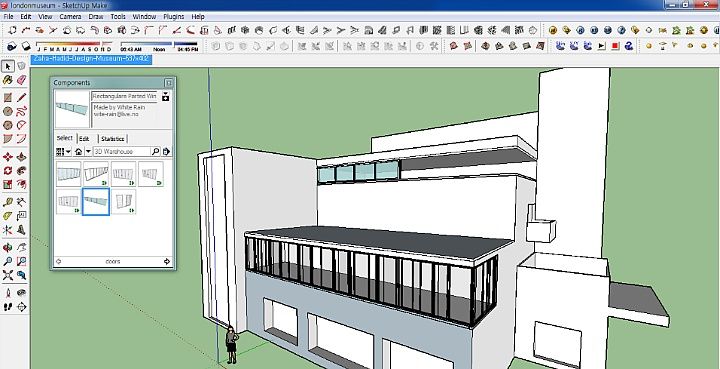Pick the Section Plane tool
This screenshot has width=720, height=369.
pyautogui.click(x=21, y=307)
